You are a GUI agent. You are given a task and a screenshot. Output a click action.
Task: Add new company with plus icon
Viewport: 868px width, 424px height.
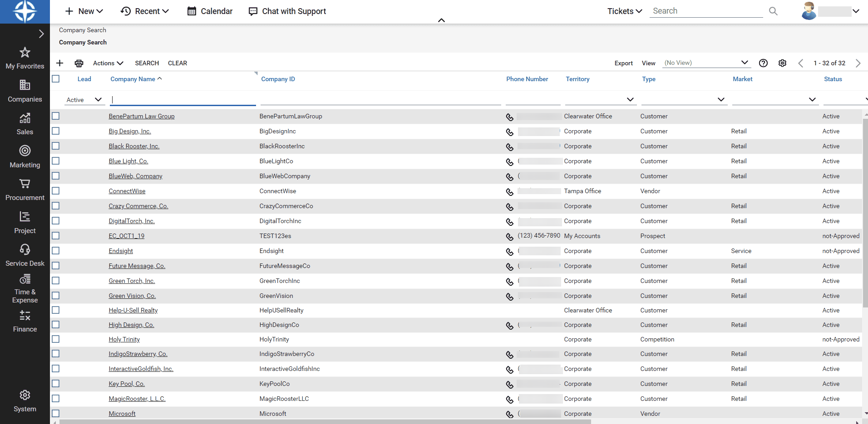point(59,63)
